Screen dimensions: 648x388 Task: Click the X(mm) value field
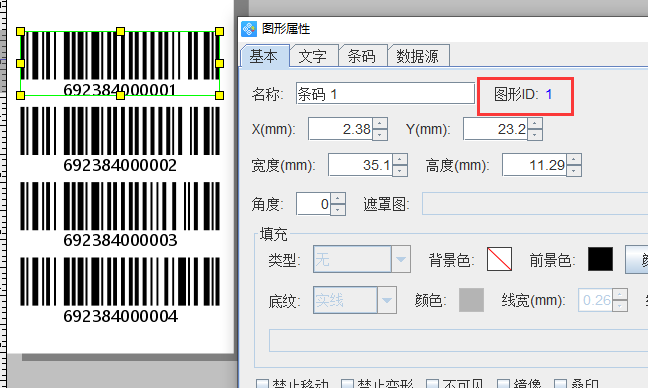coord(340,129)
